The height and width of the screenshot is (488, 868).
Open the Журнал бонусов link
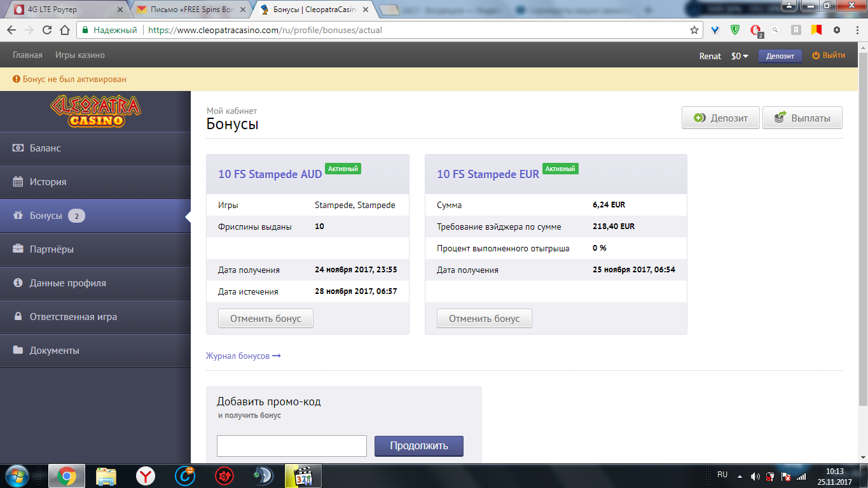click(243, 356)
